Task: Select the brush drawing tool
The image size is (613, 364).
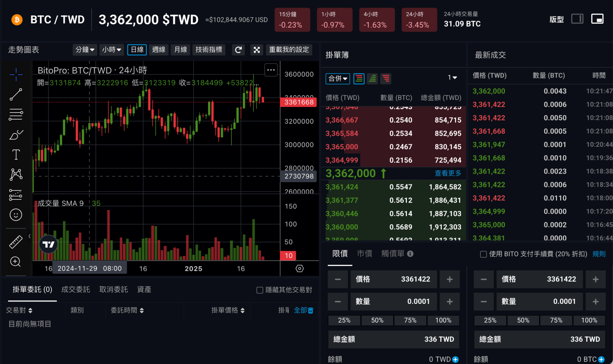Action: click(x=16, y=135)
